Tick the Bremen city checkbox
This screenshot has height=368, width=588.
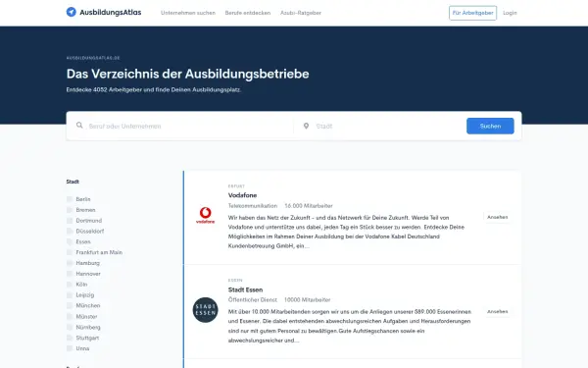pyautogui.click(x=70, y=210)
